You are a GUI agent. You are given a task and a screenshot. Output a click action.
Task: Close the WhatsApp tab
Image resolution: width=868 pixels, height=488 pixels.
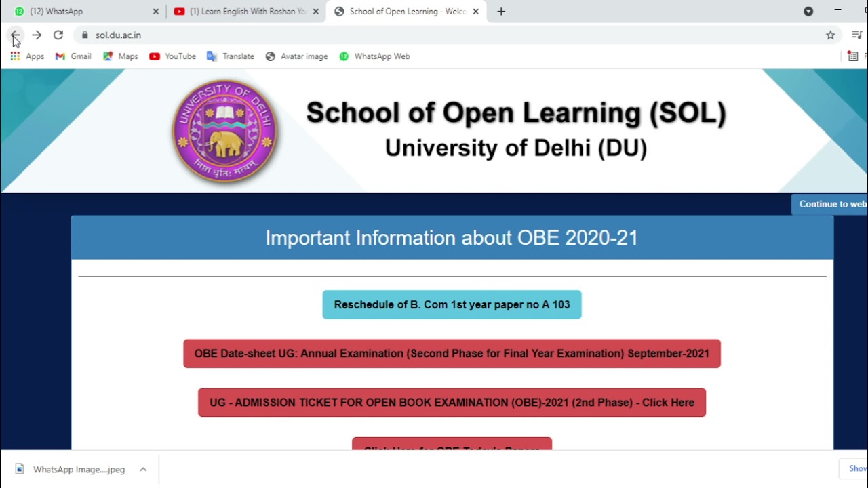click(x=155, y=12)
